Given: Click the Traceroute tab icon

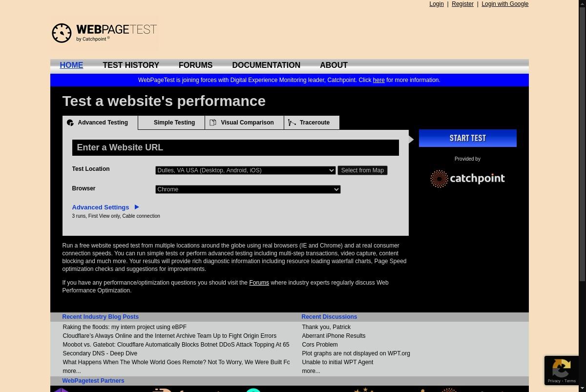Looking at the screenshot, I should point(292,123).
